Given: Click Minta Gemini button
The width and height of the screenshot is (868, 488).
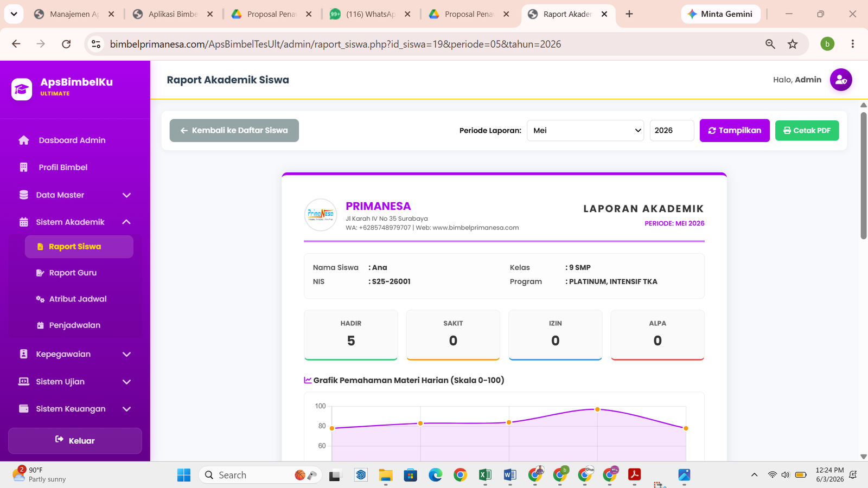Looking at the screenshot, I should point(720,14).
